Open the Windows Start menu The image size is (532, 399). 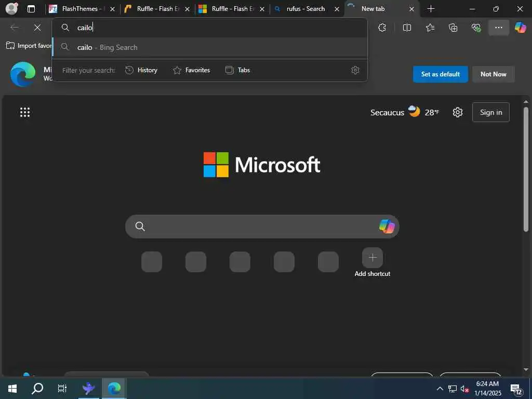[x=12, y=389]
